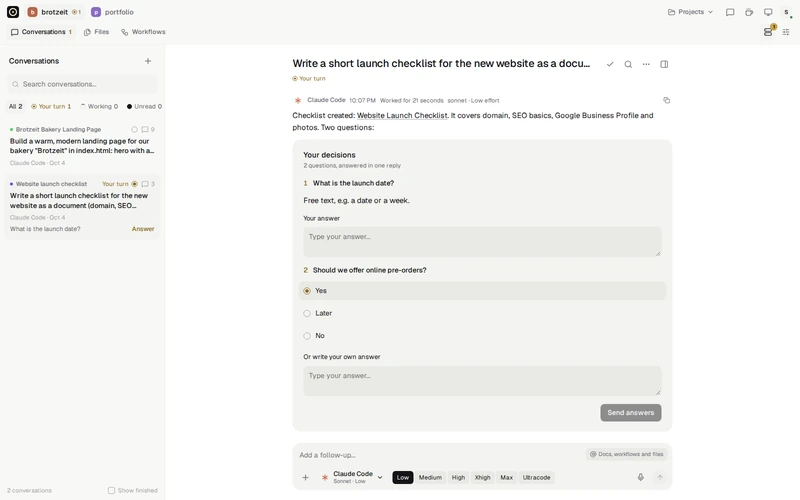Click the app logo icon in top-left

tap(13, 12)
